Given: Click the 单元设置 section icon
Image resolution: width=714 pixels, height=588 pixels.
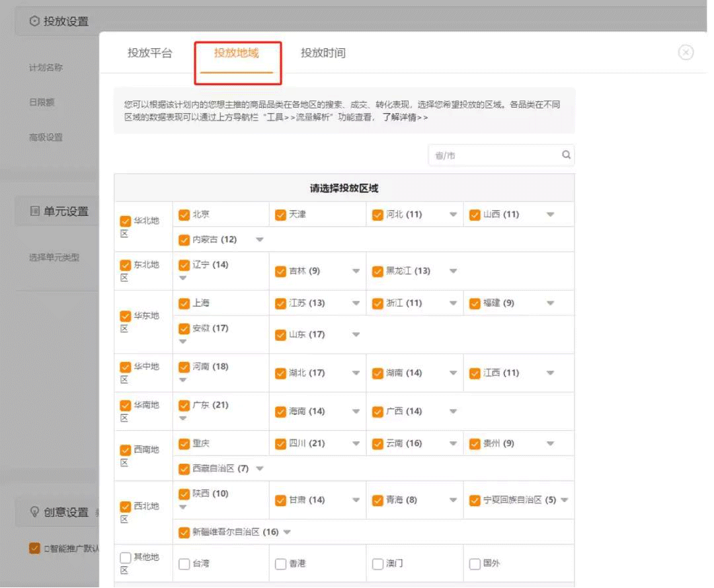Looking at the screenshot, I should (x=34, y=211).
